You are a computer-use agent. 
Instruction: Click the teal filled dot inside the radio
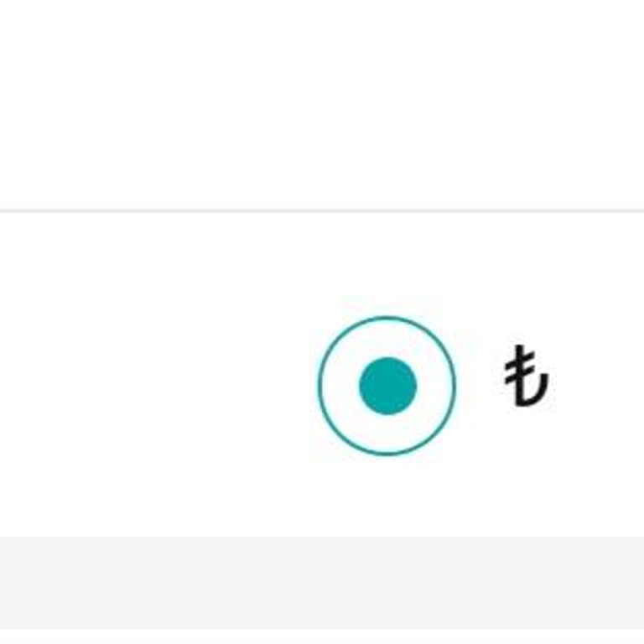click(387, 386)
